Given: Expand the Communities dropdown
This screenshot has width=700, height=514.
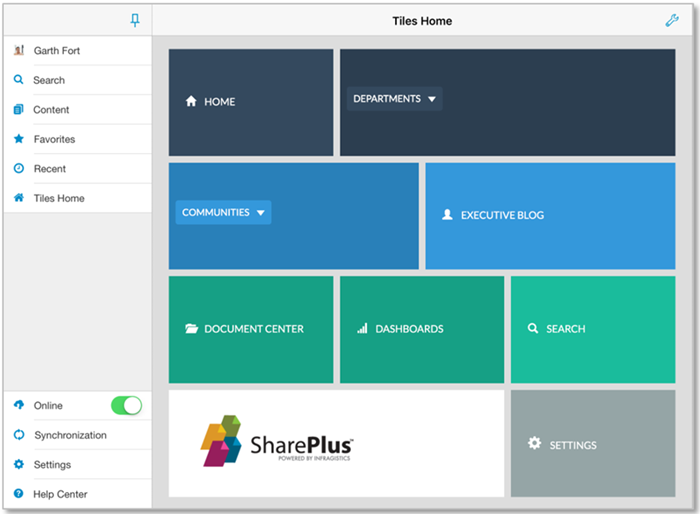Looking at the screenshot, I should tap(223, 212).
